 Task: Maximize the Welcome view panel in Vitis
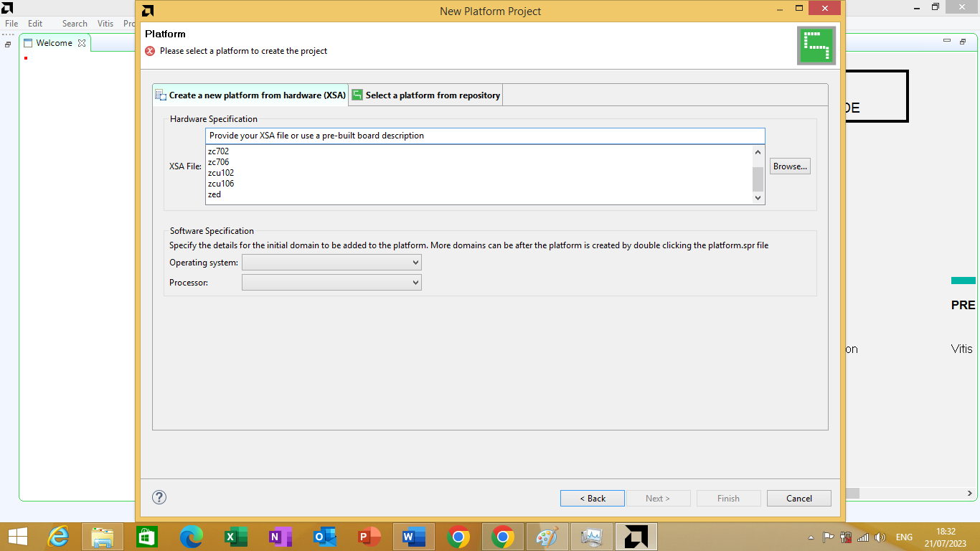point(962,42)
